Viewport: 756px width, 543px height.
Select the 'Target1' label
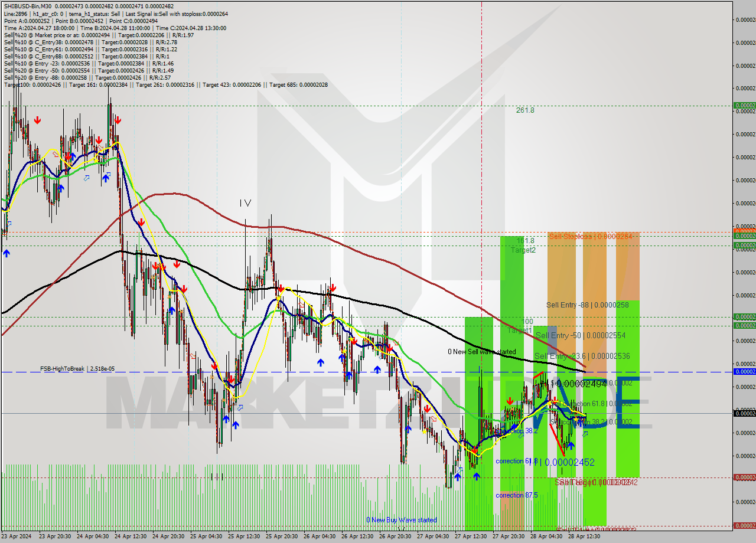pos(521,330)
